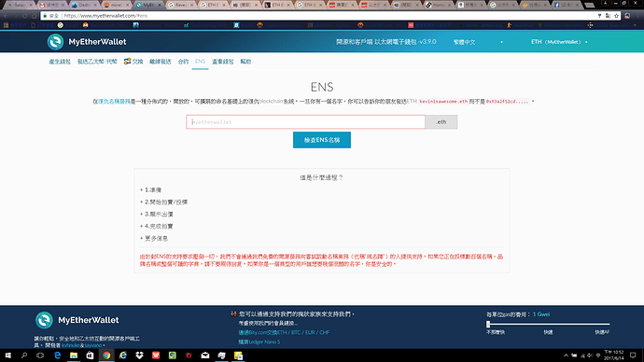644x362 pixels.
Task: Click the kevinisawesome.eth example text
Action: (x=443, y=102)
